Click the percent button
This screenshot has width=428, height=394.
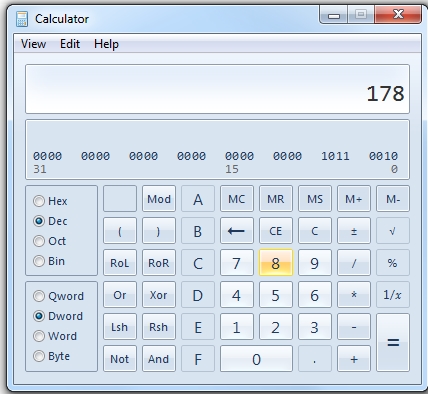tap(393, 263)
